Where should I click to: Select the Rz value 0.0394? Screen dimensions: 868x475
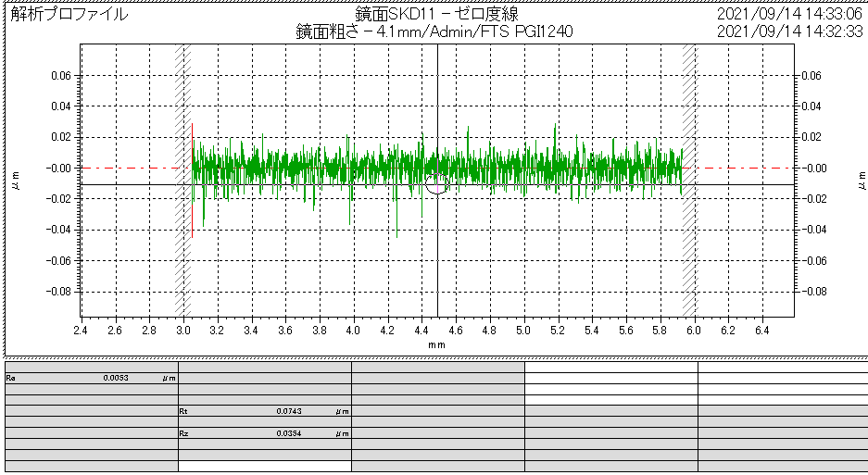pos(289,433)
